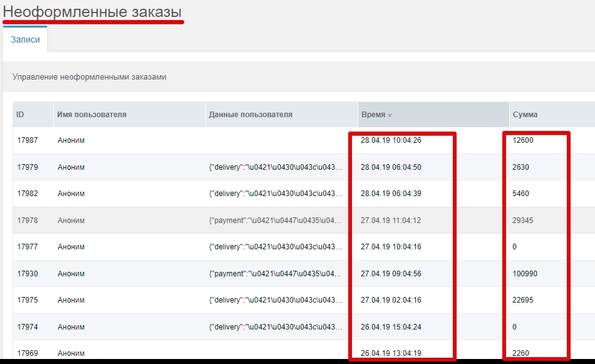The width and height of the screenshot is (595, 364).
Task: Click the zero sum in row 17974
Action: (515, 327)
